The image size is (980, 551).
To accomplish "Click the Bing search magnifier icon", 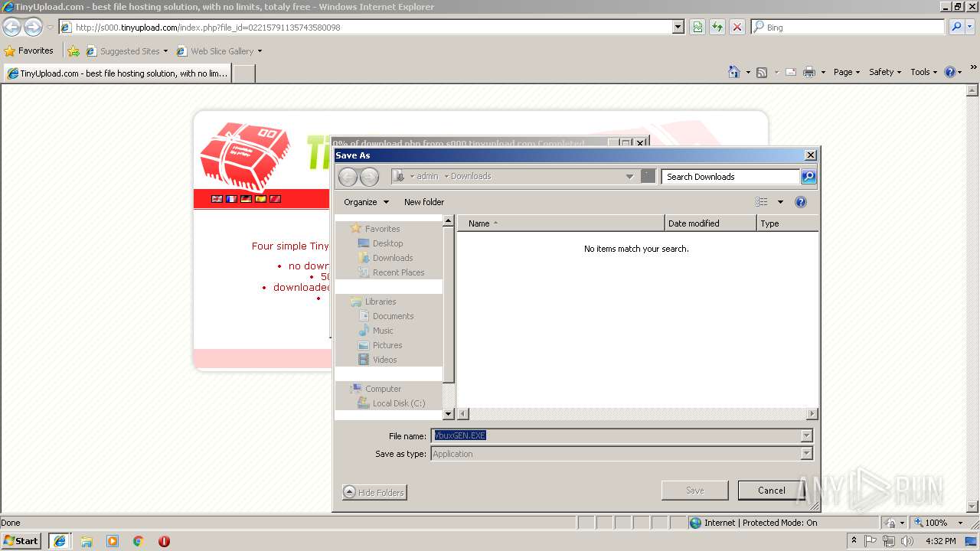I will pyautogui.click(x=956, y=27).
